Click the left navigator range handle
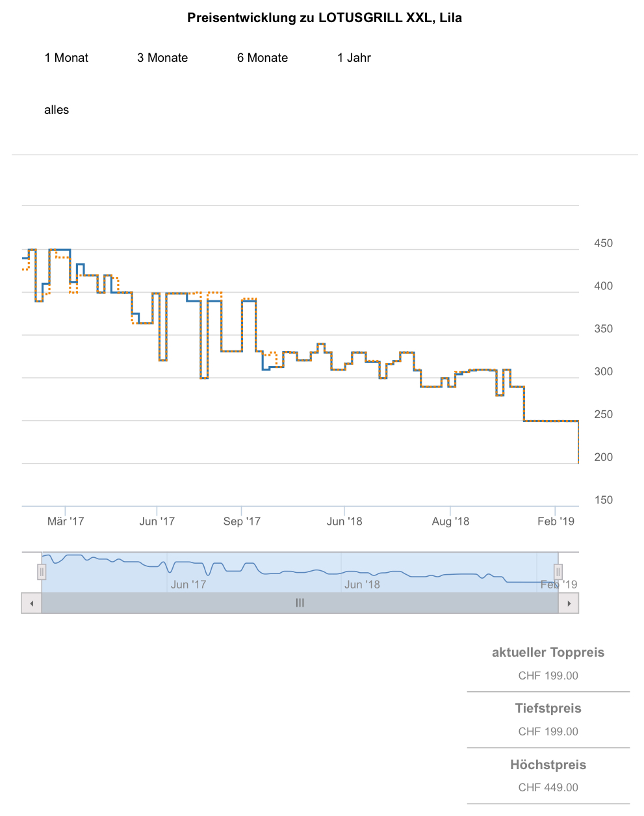The width and height of the screenshot is (644, 816). [42, 572]
